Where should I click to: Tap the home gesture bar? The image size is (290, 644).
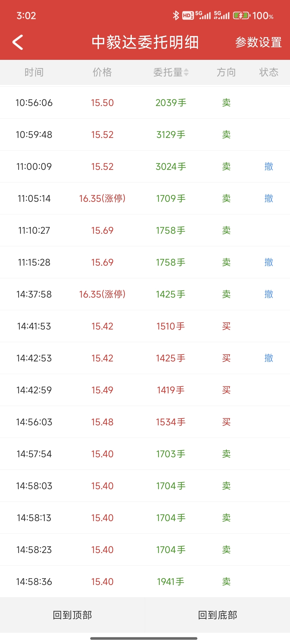pos(144,638)
